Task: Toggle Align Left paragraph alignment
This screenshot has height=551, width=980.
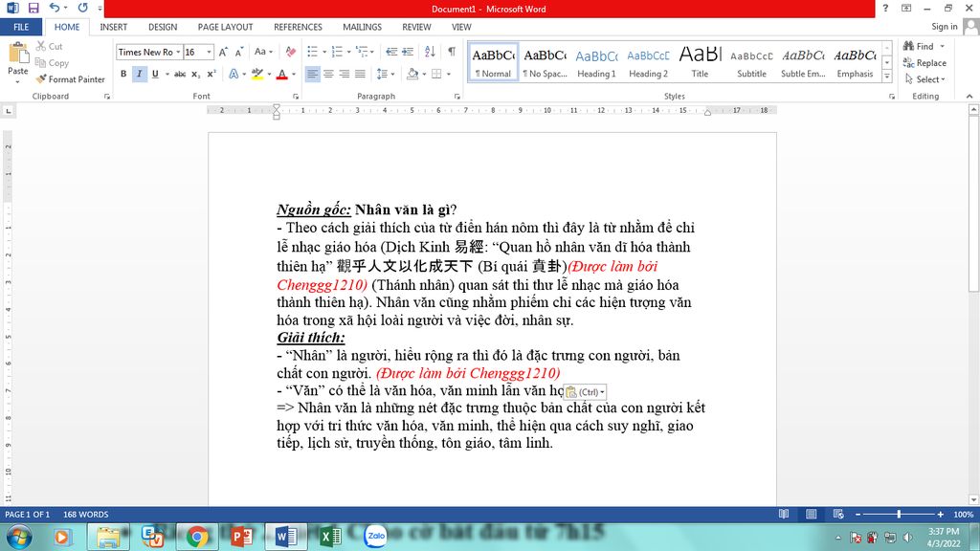Action: point(312,74)
